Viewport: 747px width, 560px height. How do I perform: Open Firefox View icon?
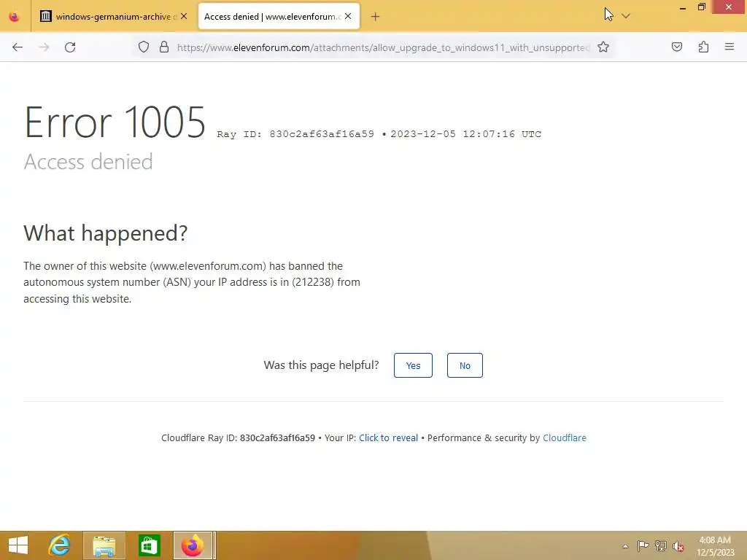tap(15, 17)
